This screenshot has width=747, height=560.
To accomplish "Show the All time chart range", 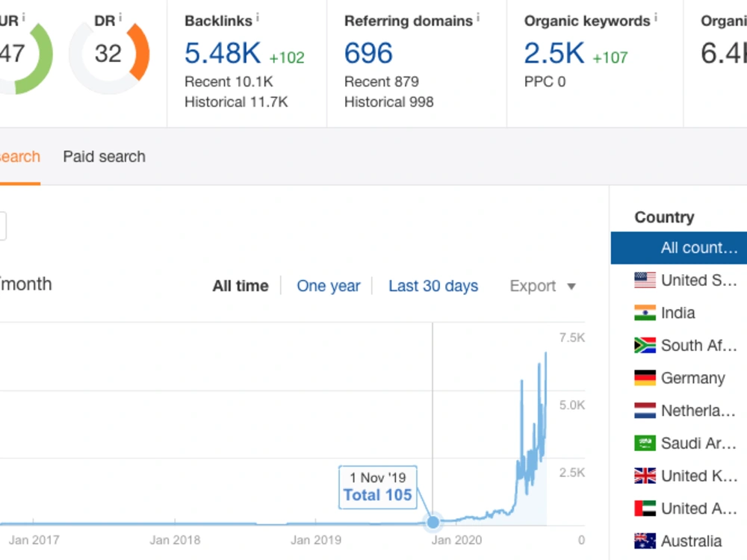I will (241, 286).
